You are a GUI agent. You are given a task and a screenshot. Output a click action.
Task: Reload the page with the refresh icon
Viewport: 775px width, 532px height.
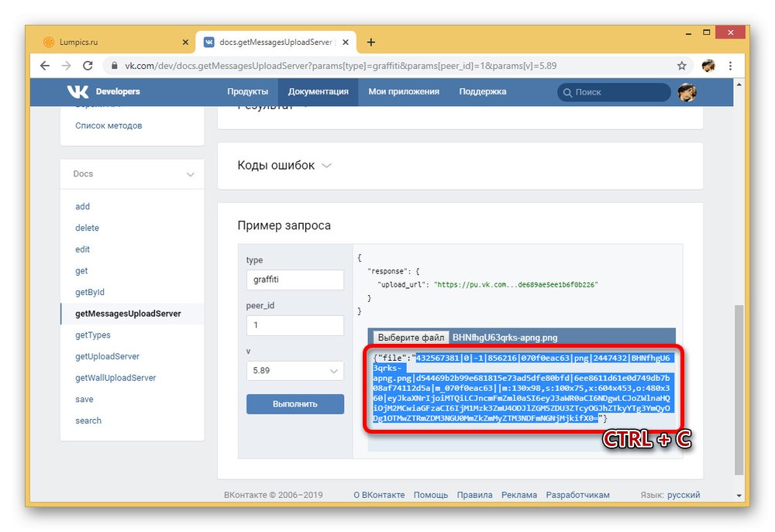click(x=88, y=66)
